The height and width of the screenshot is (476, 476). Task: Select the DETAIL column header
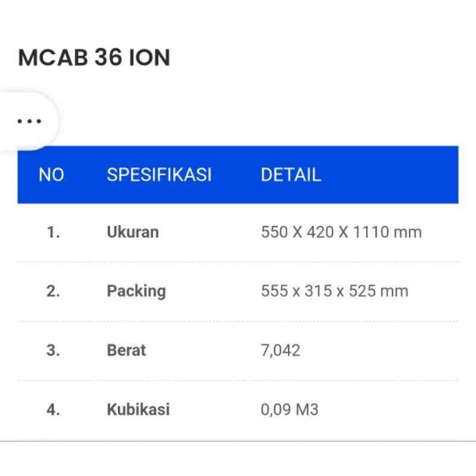[x=290, y=175]
